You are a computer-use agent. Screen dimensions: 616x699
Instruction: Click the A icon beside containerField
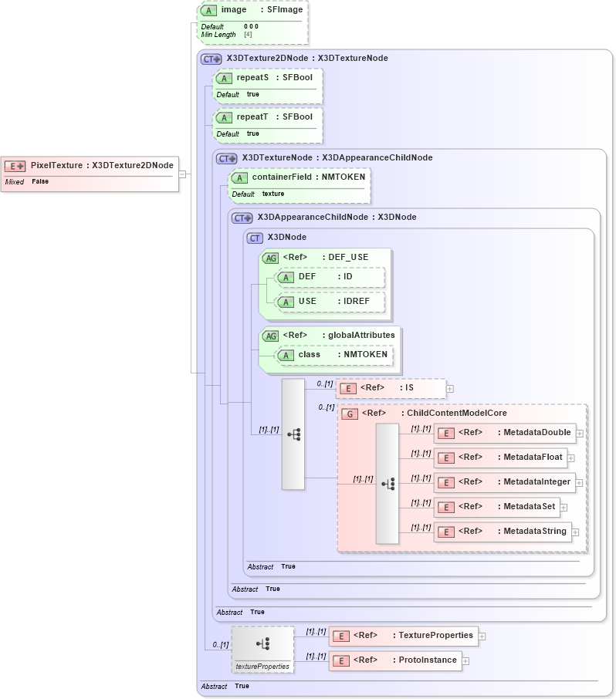(239, 178)
